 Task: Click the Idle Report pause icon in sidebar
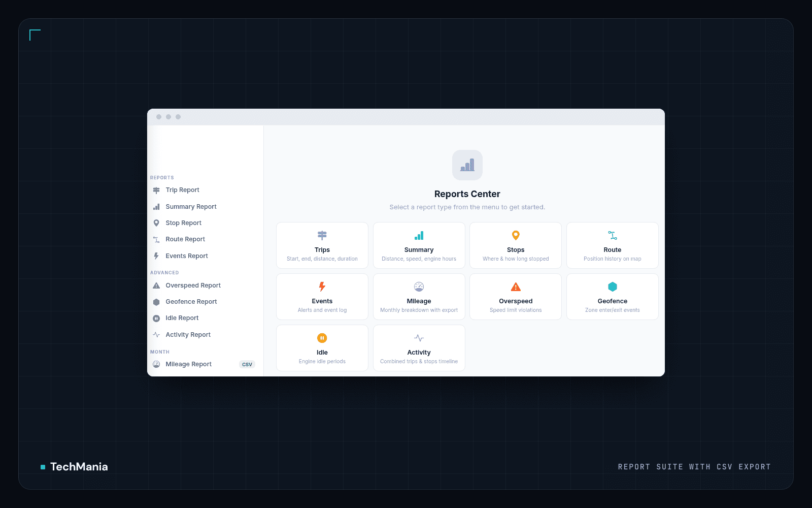click(156, 318)
